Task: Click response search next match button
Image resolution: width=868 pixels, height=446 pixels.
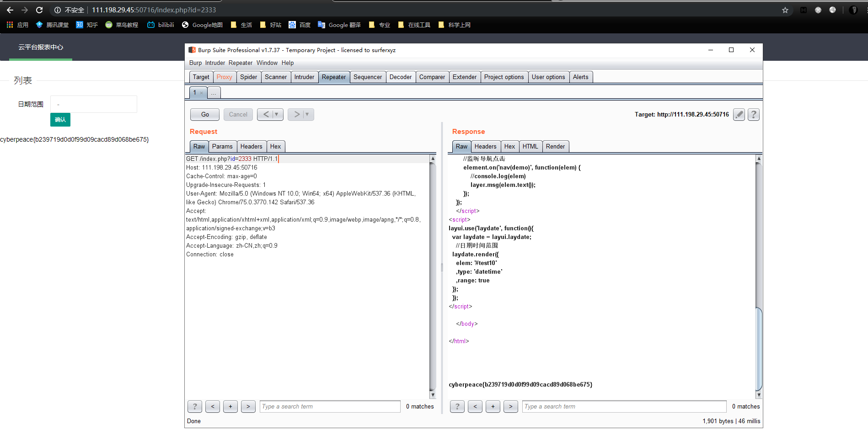Action: [x=511, y=406]
